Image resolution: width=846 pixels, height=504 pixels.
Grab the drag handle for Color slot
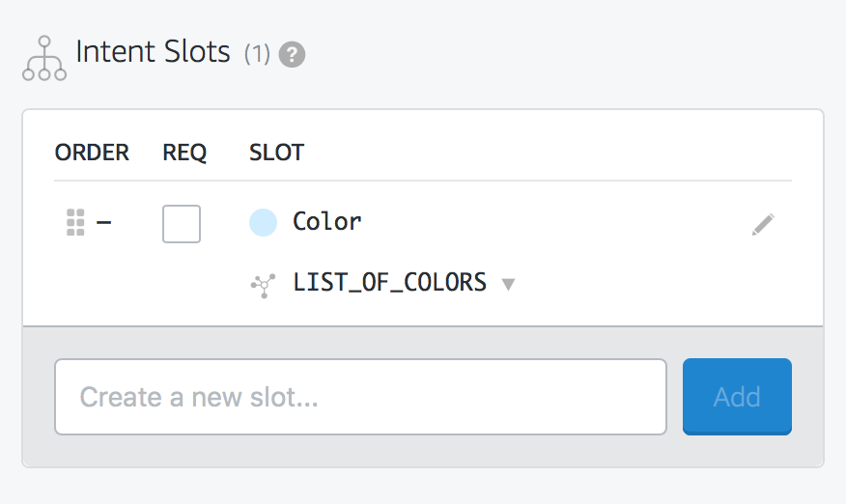point(75,223)
